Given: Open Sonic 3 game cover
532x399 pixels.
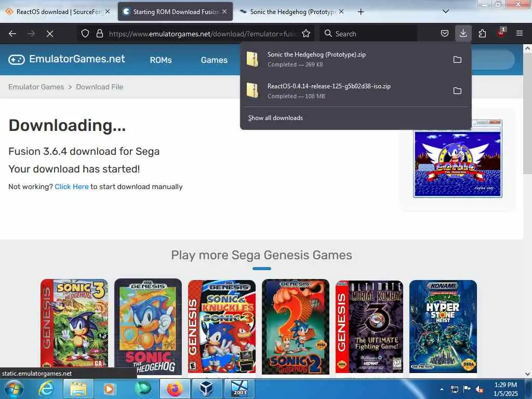Looking at the screenshot, I should click(x=74, y=324).
